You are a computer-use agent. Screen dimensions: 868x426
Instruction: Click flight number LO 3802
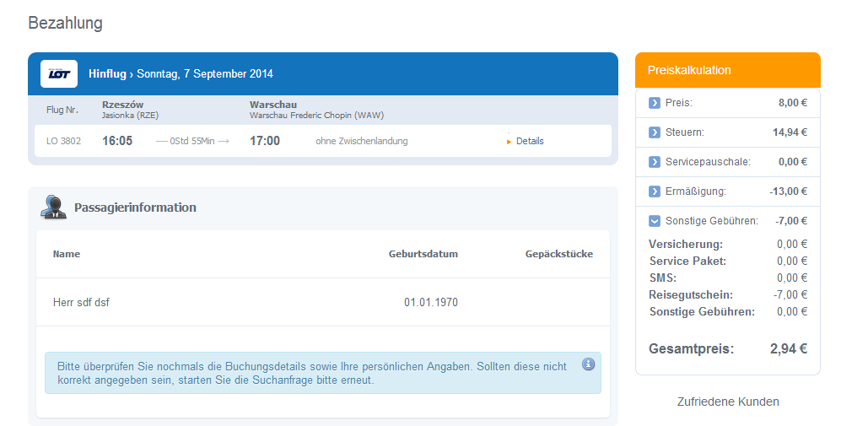[x=63, y=141]
